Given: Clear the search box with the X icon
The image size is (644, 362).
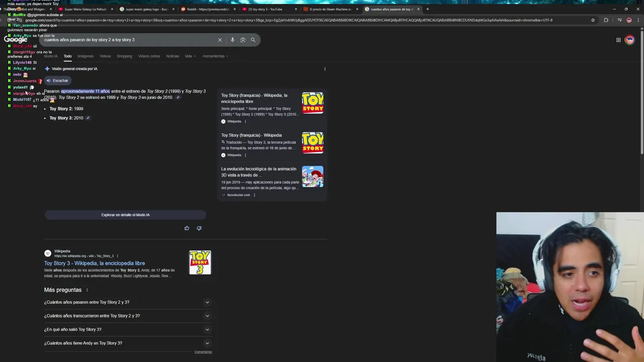Looking at the screenshot, I should point(220,40).
